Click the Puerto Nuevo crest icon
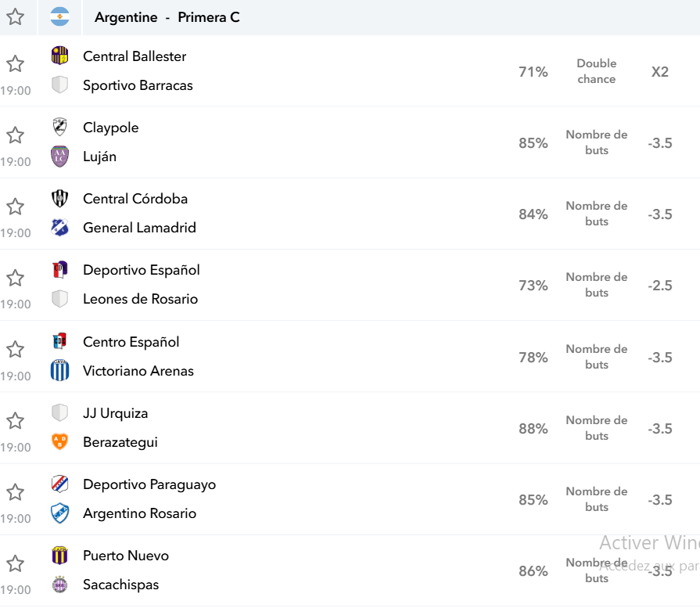The width and height of the screenshot is (700, 608). pyautogui.click(x=59, y=556)
